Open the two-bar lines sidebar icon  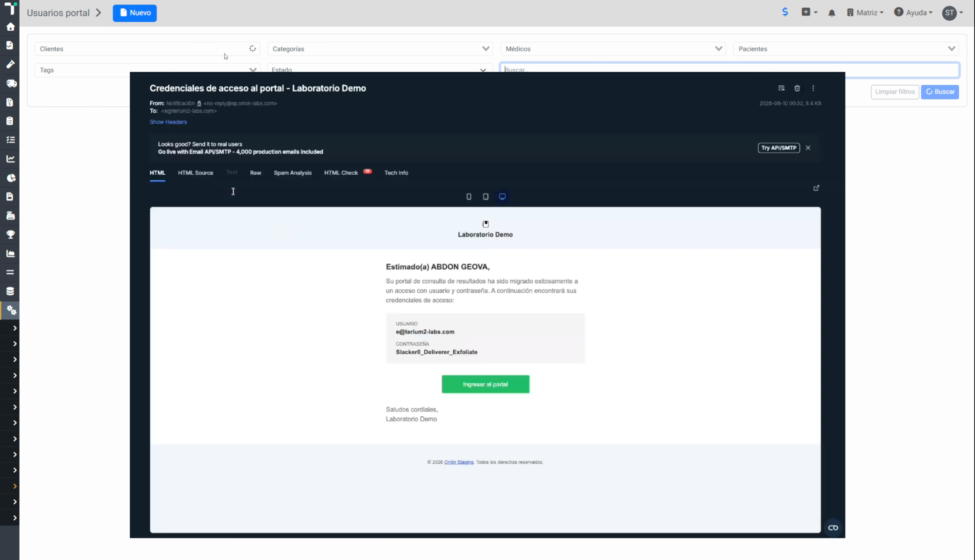(x=10, y=272)
